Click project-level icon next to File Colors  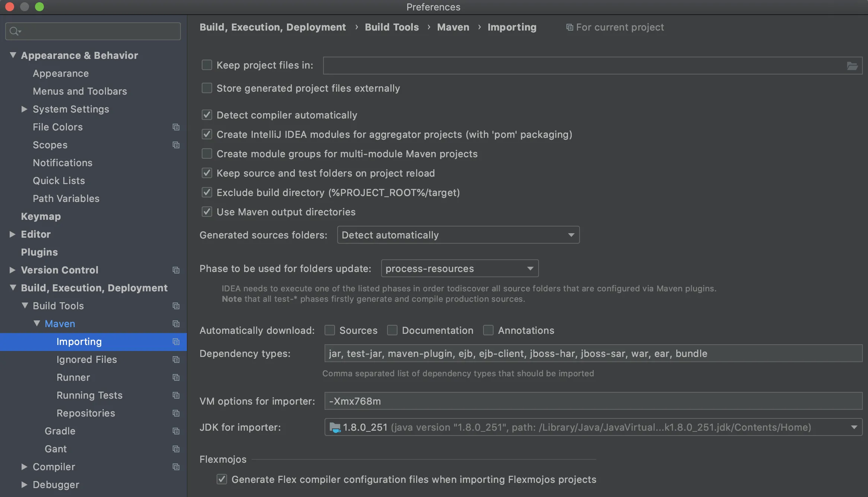[x=176, y=127]
